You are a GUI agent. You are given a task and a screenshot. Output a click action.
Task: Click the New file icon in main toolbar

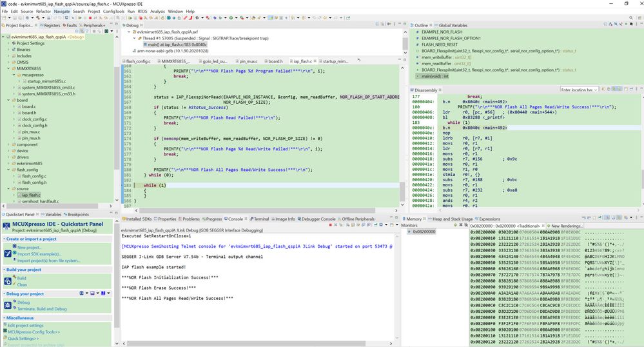(x=4, y=18)
